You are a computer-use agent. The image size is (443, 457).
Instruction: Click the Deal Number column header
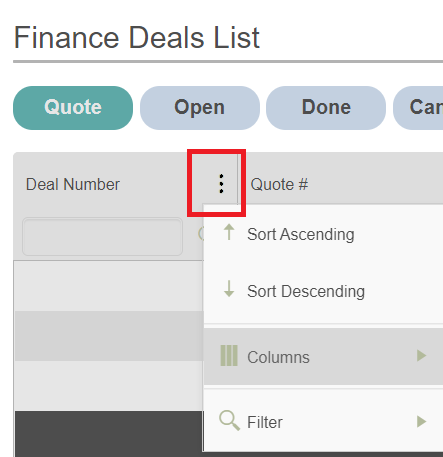click(x=73, y=184)
